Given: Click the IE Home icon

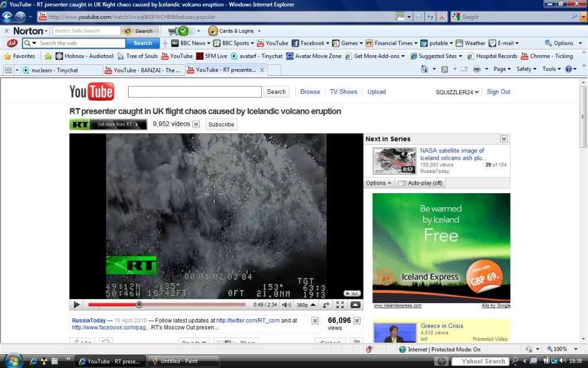Looking at the screenshot, I should [x=424, y=69].
